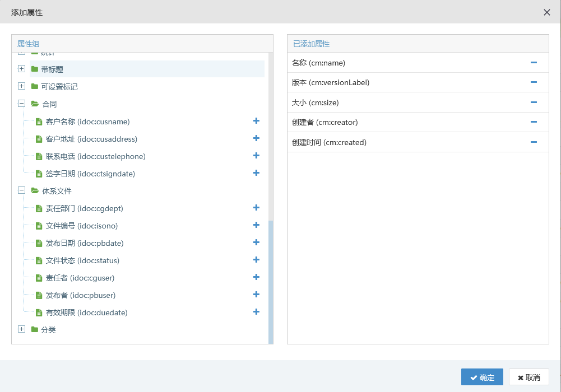Remove 名称 (cm:name) using minus icon
The width and height of the screenshot is (561, 392).
[x=534, y=63]
